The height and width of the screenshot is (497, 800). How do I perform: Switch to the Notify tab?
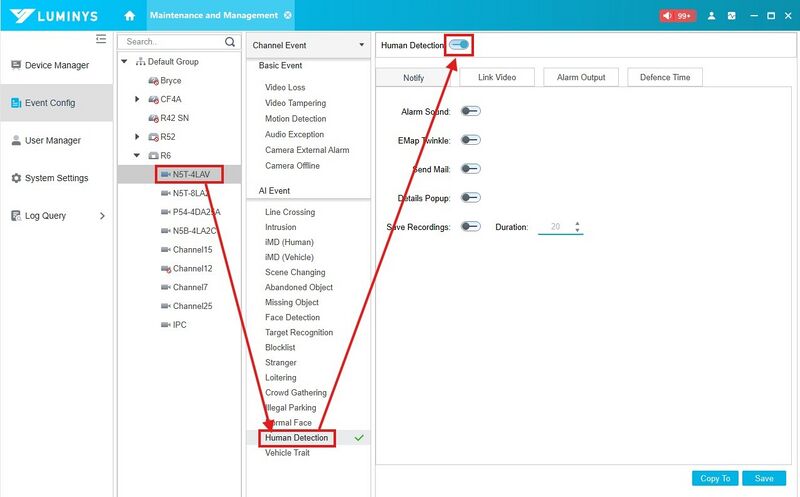413,78
